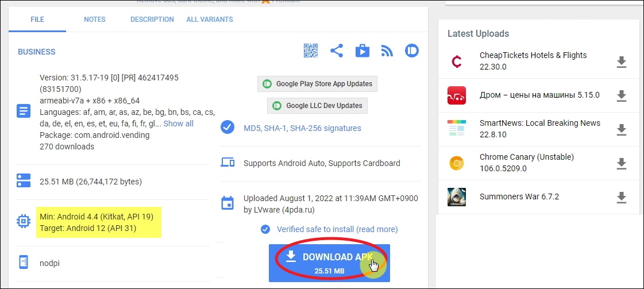Click the version details document icon

24,111
